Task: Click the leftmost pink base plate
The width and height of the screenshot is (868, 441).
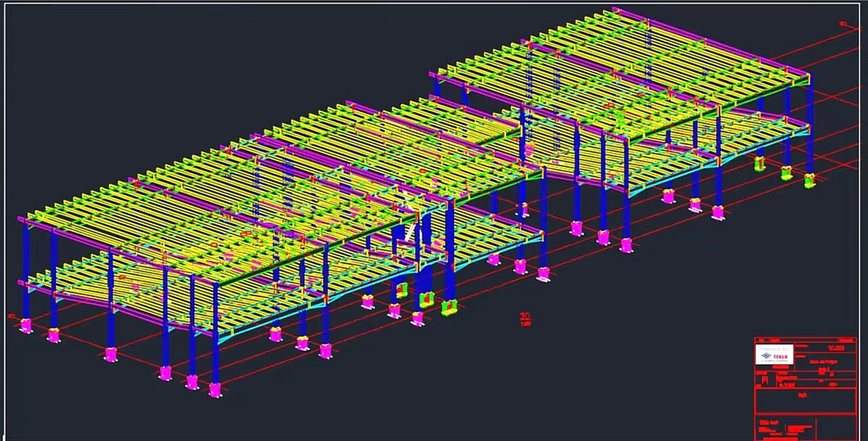Action: click(27, 325)
